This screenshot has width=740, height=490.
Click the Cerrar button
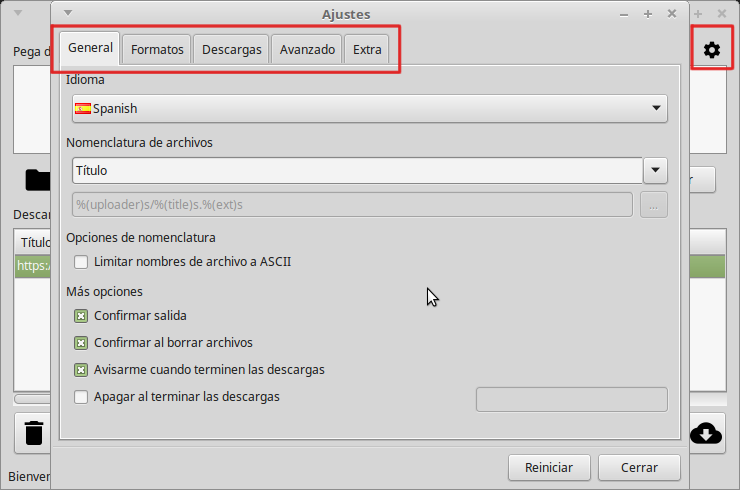639,467
